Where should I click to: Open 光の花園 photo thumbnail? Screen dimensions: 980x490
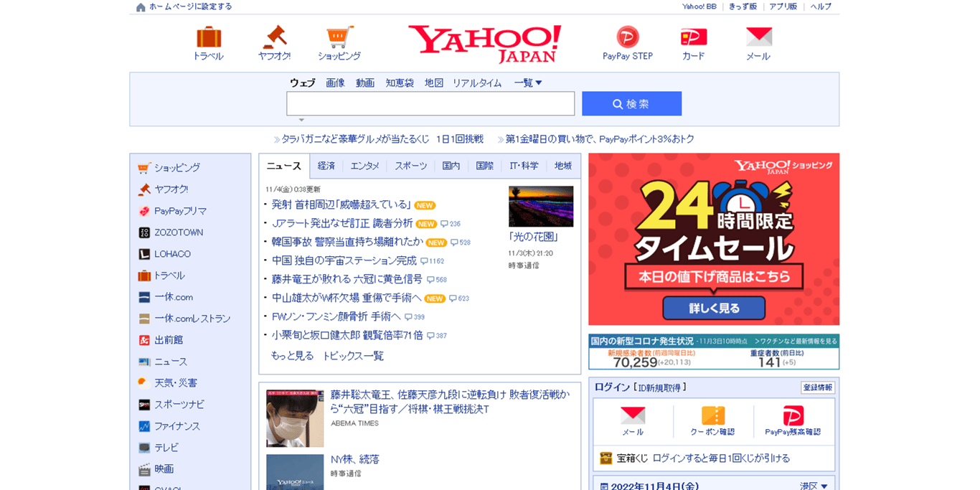(541, 207)
